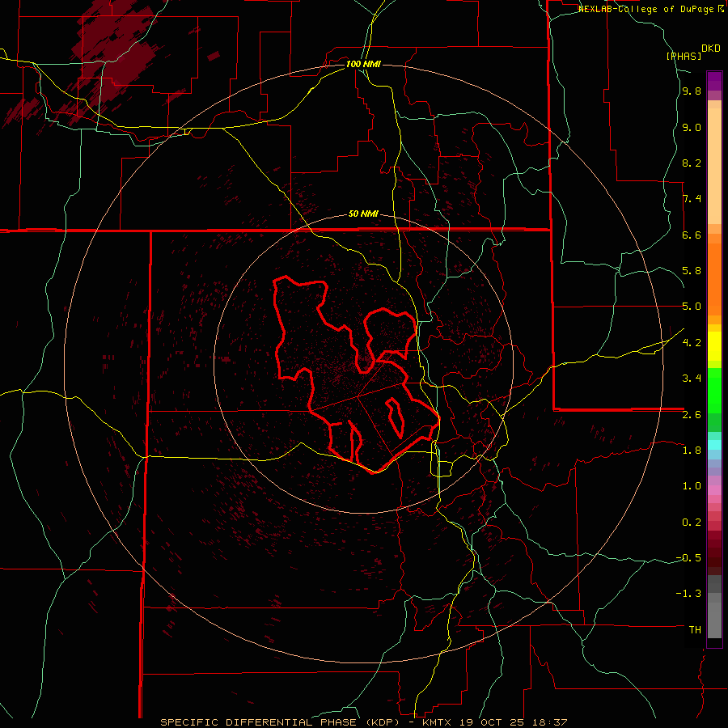Click the Specific Differential Phase KMTX title caption
The height and width of the screenshot is (728, 728).
pyautogui.click(x=363, y=722)
